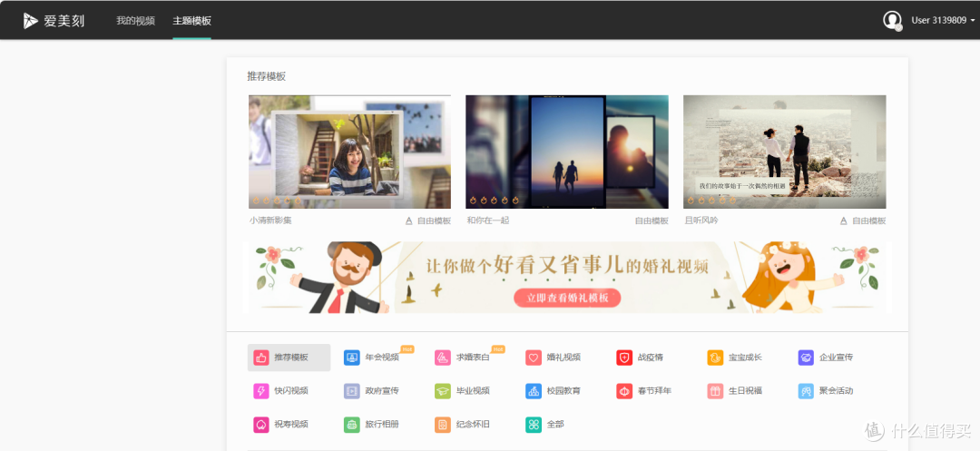This screenshot has width=980, height=451.
Task: Click the 推荐模板 section heading
Action: (x=266, y=76)
